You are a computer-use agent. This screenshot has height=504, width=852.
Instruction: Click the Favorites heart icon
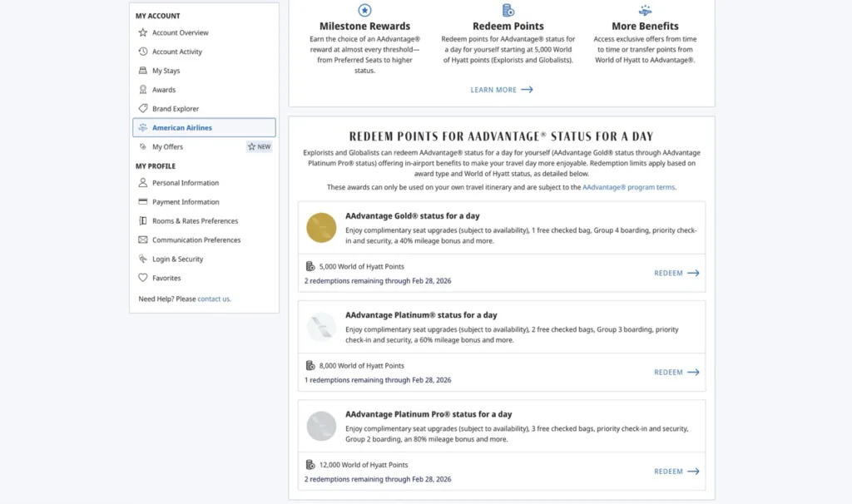coord(143,278)
